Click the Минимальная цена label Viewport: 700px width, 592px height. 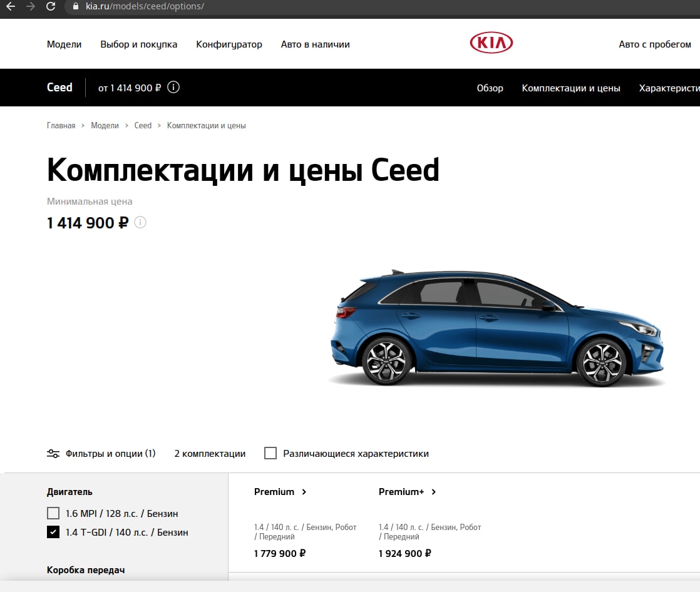tap(90, 202)
